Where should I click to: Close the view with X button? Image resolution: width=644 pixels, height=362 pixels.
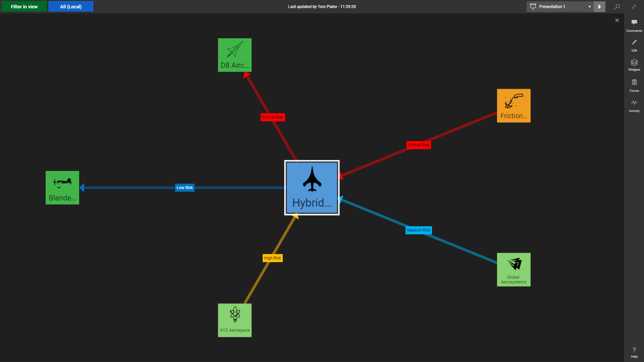617,20
